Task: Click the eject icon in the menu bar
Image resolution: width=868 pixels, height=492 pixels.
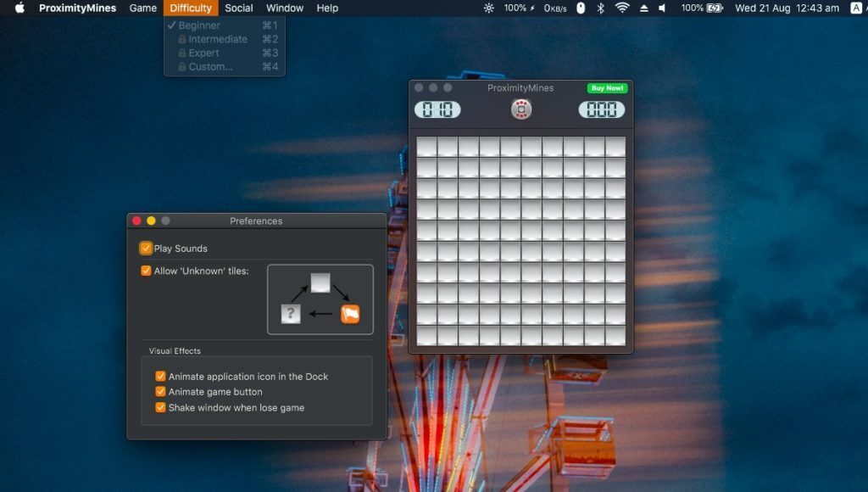Action: pyautogui.click(x=644, y=8)
